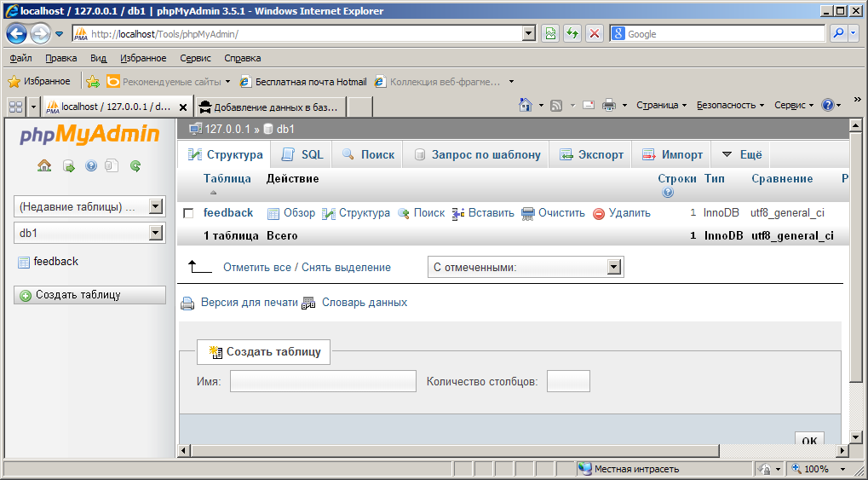Click the red Stop loading icon
The width and height of the screenshot is (868, 480).
click(595, 34)
